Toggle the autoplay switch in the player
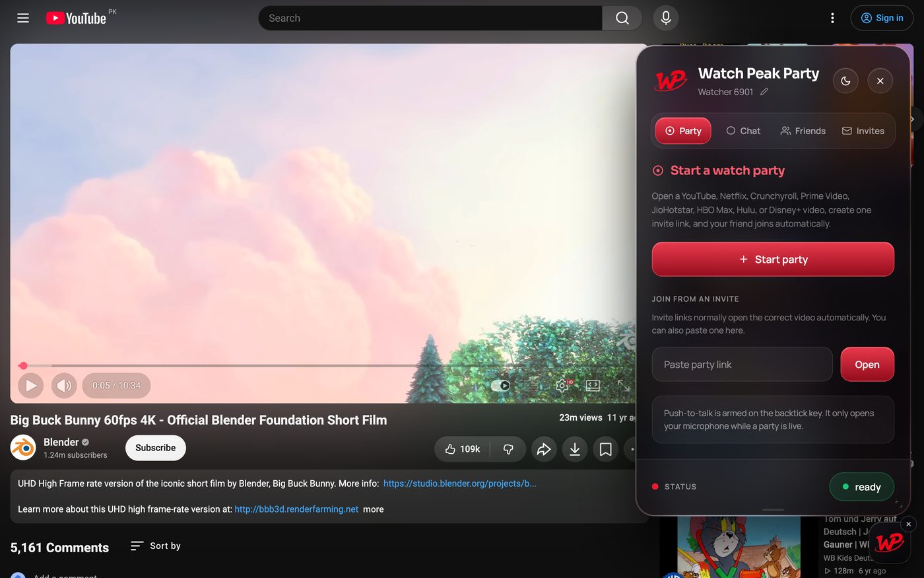Screen dimensions: 924x578 click(500, 385)
